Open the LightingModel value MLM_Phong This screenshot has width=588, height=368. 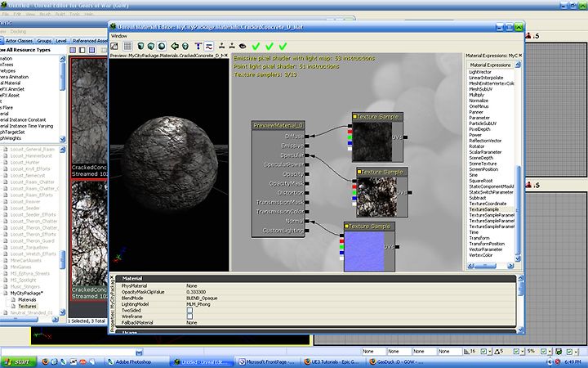point(198,304)
